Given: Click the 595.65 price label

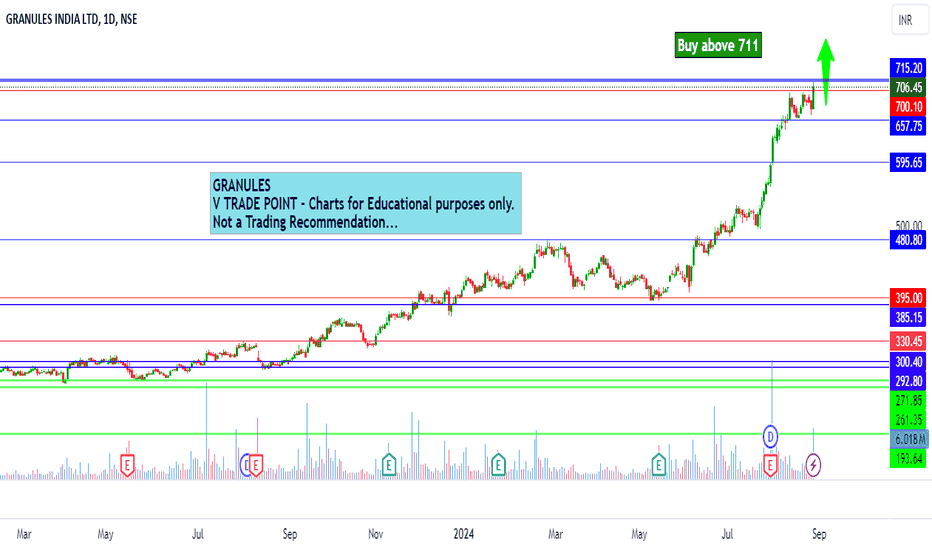Looking at the screenshot, I should click(x=908, y=162).
